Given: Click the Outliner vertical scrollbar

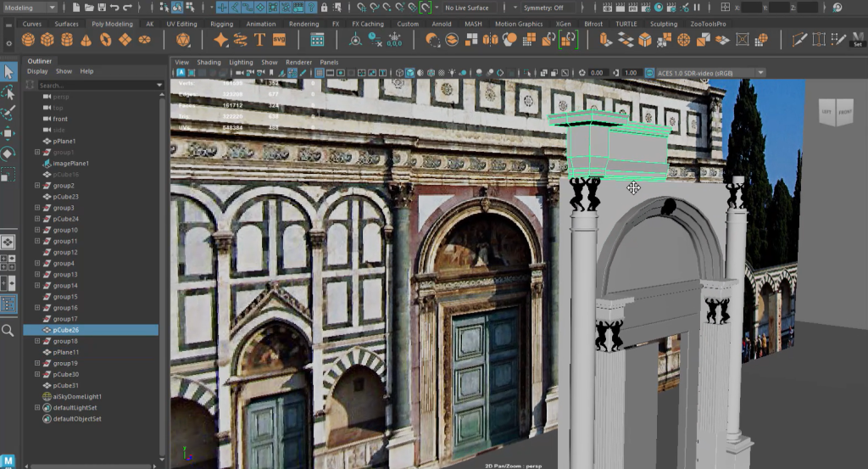Looking at the screenshot, I should [x=162, y=276].
